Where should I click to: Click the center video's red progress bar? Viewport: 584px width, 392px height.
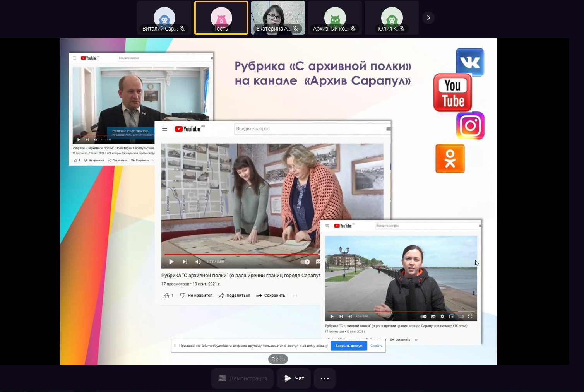tap(240, 255)
